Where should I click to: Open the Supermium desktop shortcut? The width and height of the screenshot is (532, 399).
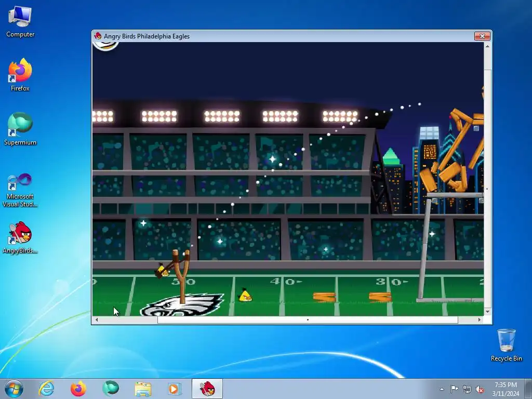(20, 129)
